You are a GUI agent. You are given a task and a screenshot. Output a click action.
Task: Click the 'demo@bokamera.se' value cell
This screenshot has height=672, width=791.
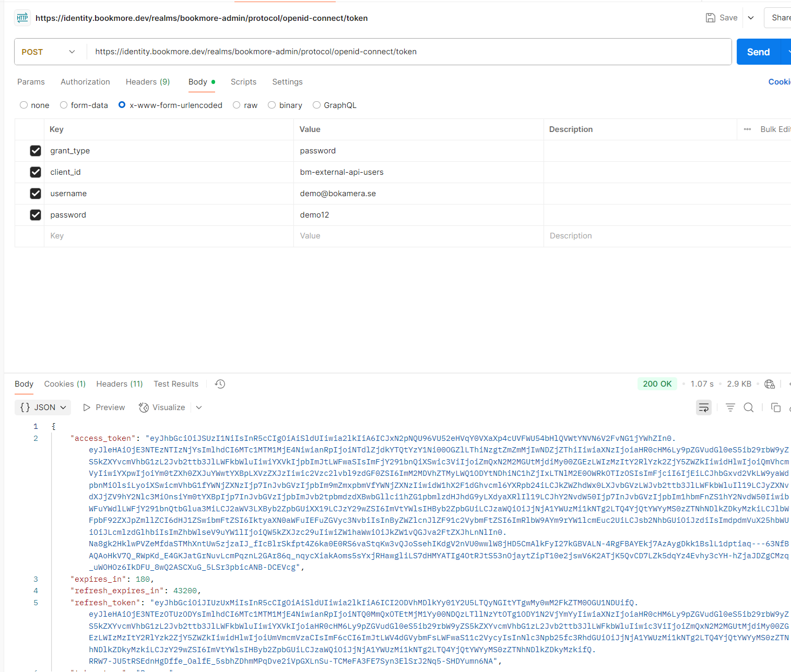pyautogui.click(x=418, y=194)
